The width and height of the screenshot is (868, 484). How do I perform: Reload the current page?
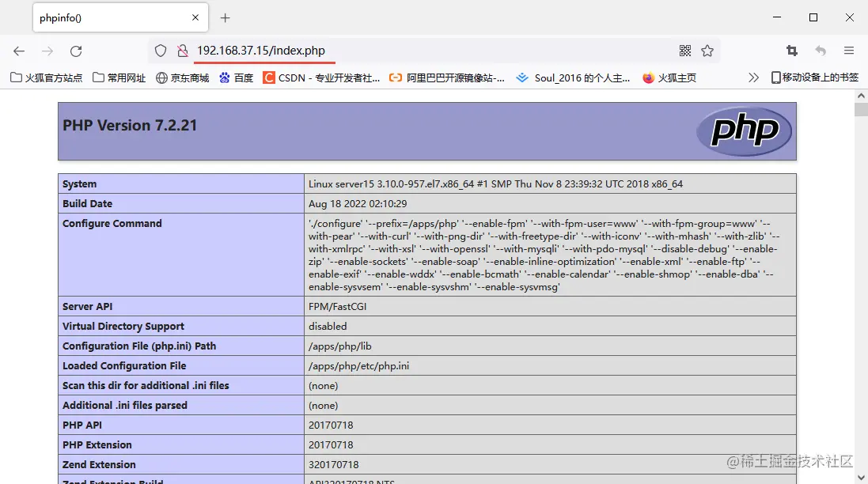(76, 51)
